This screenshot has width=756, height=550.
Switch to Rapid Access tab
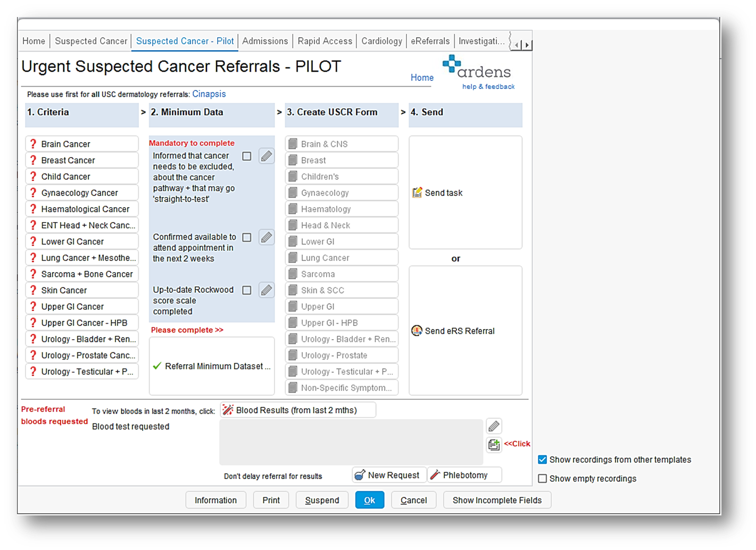[325, 41]
